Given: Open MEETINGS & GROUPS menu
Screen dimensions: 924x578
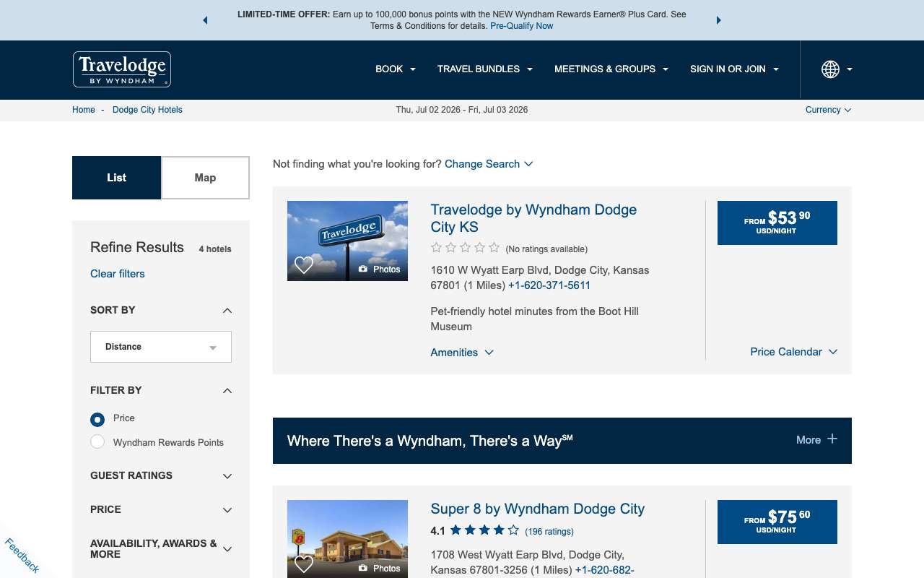Looking at the screenshot, I should pyautogui.click(x=611, y=69).
